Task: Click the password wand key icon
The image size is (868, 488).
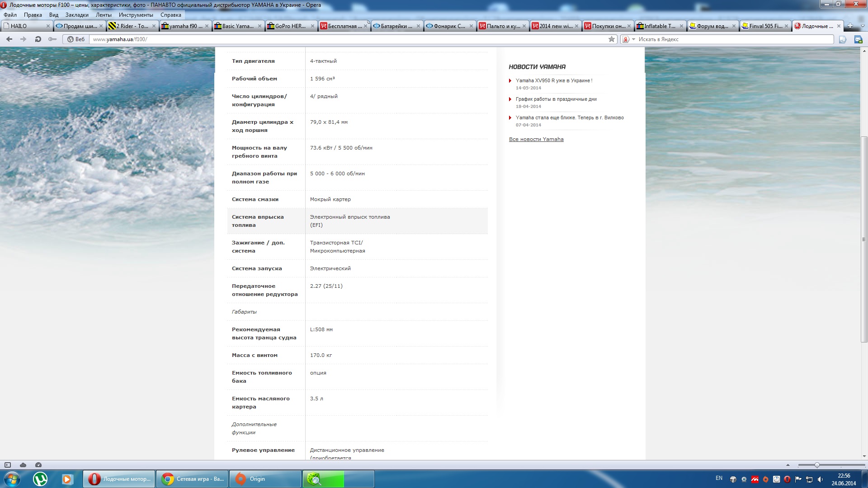Action: coord(52,39)
